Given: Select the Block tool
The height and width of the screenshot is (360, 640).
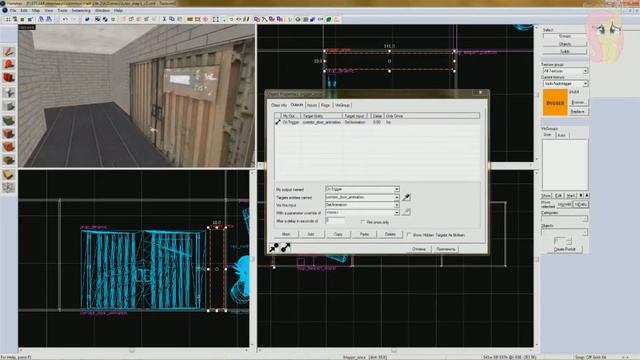Looking at the screenshot, I should coord(9,107).
